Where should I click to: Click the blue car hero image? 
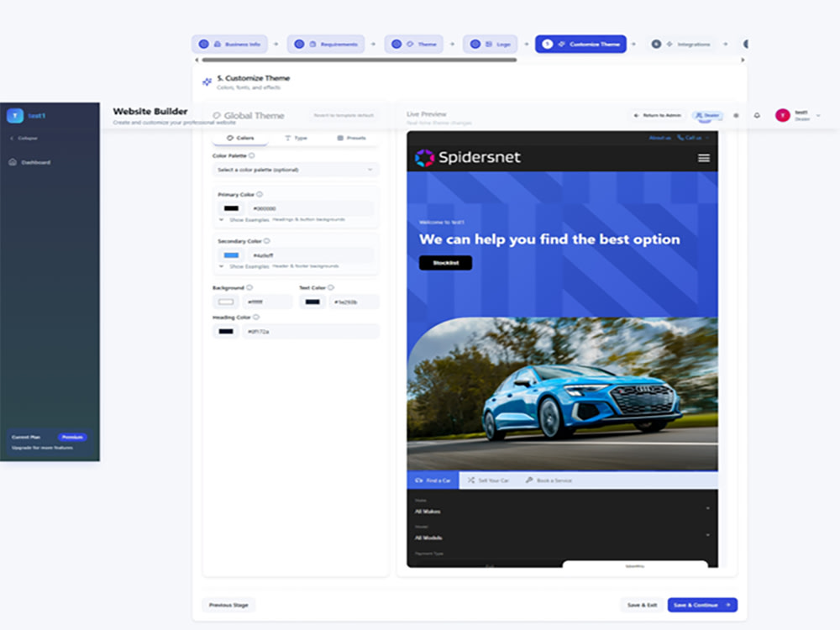(x=563, y=394)
